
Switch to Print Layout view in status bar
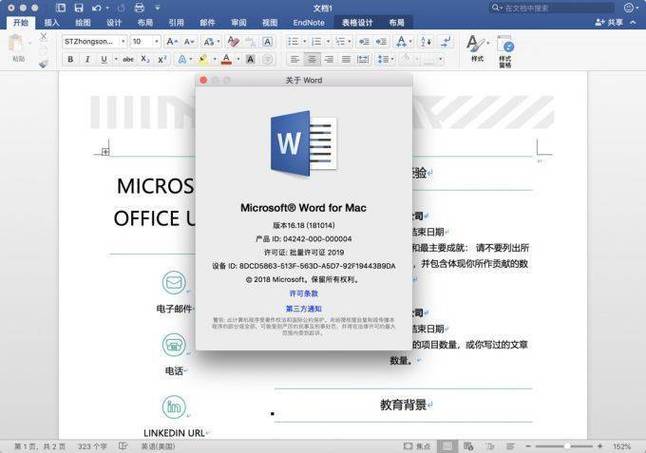[447, 446]
